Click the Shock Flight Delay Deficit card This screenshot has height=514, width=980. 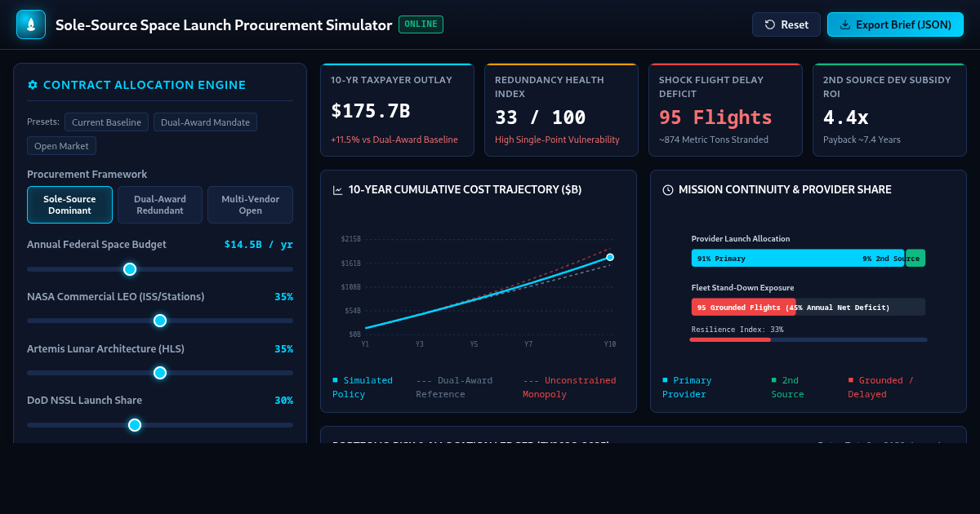click(x=726, y=110)
